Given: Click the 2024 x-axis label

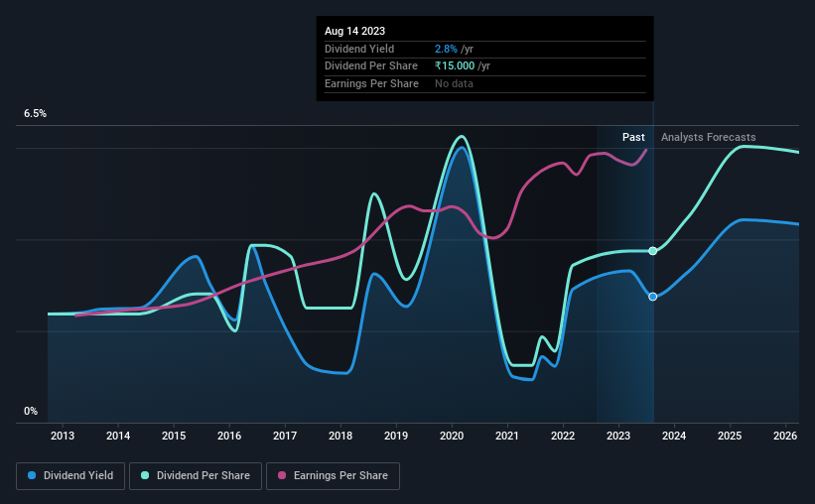Looking at the screenshot, I should click(x=674, y=436).
